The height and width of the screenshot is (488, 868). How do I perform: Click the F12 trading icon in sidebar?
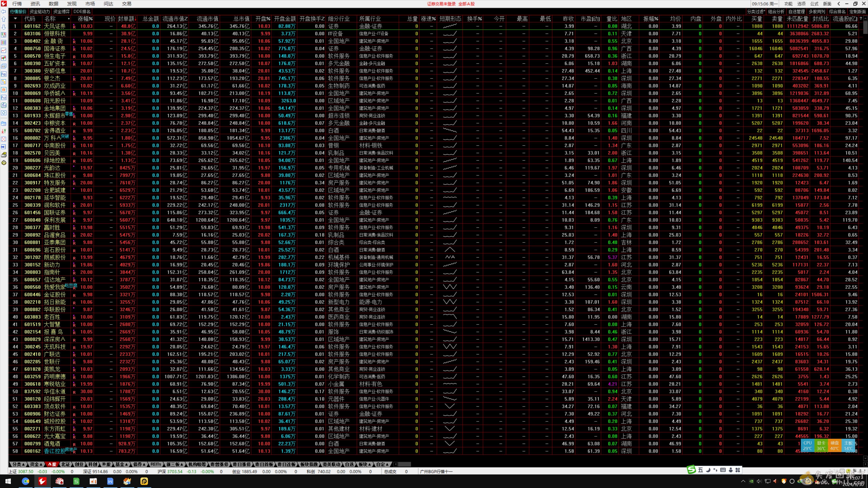click(x=4, y=97)
